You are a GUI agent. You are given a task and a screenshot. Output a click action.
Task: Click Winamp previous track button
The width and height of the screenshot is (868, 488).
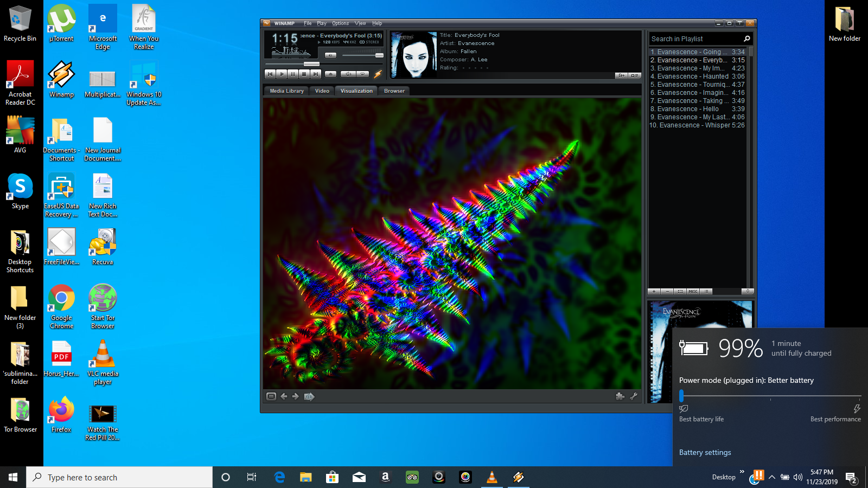click(270, 74)
